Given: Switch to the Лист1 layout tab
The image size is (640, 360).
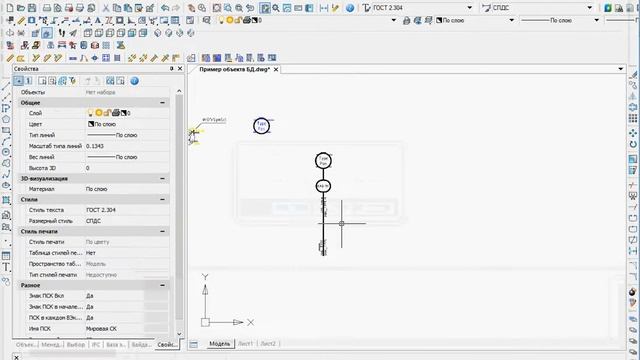Looking at the screenshot, I should 246,344.
